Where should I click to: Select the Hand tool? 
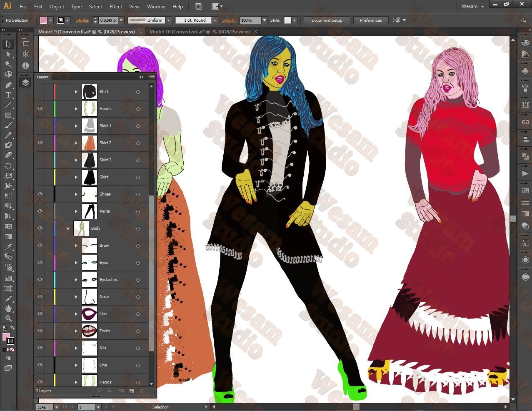(8, 308)
